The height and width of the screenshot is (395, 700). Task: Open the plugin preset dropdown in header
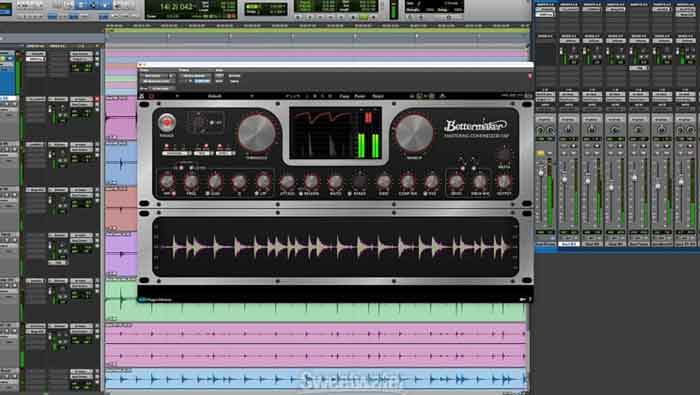coord(196,76)
